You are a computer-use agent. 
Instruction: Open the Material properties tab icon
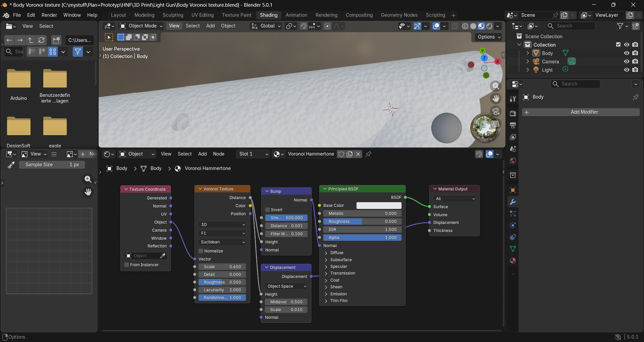tap(513, 261)
